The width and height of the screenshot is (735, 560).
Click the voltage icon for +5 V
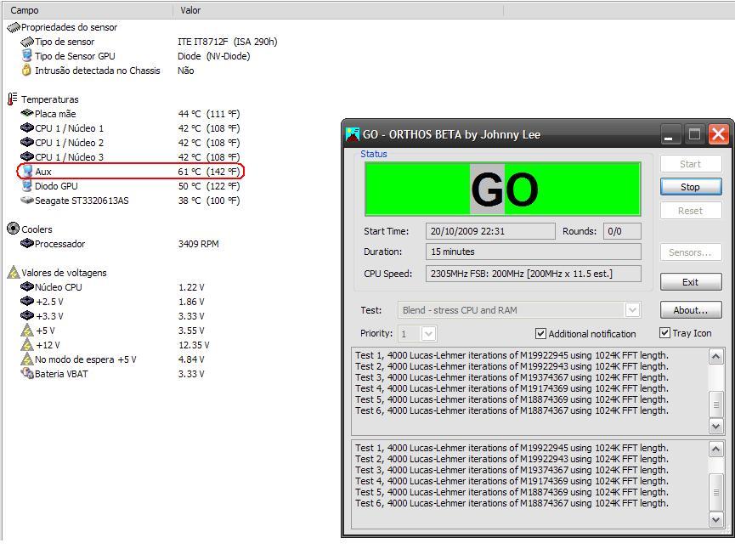pyautogui.click(x=27, y=331)
